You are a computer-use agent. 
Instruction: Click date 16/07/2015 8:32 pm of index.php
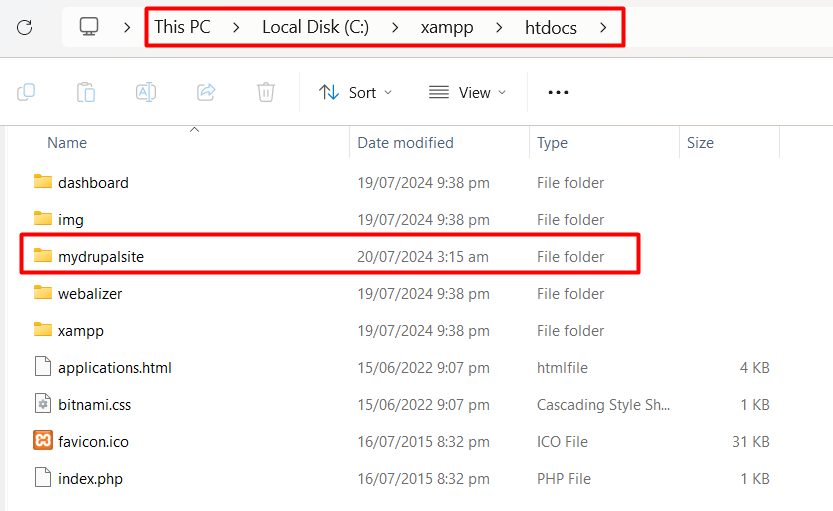point(423,479)
